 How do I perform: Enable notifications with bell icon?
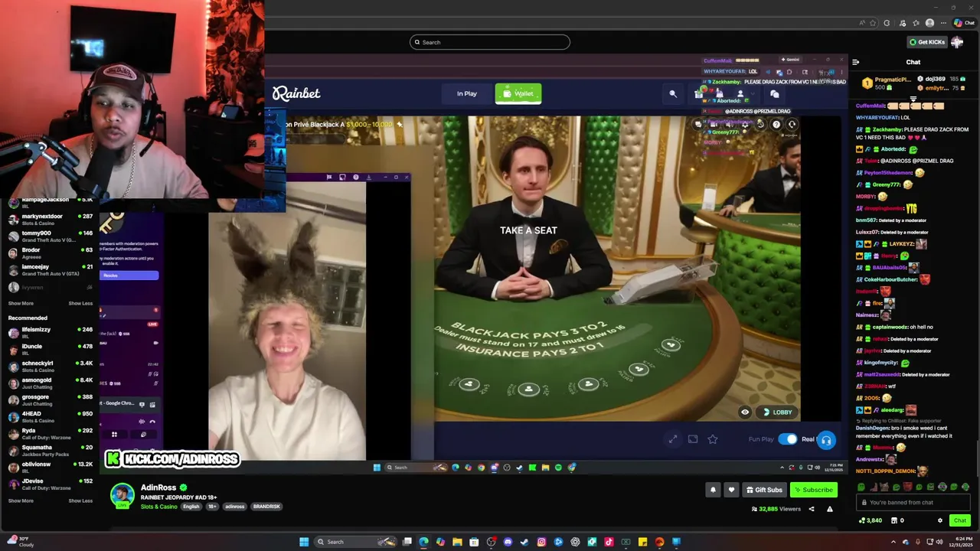(713, 490)
